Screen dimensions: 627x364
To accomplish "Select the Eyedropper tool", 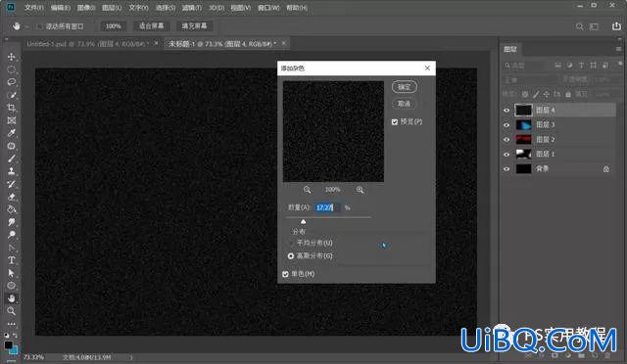I will point(11,133).
